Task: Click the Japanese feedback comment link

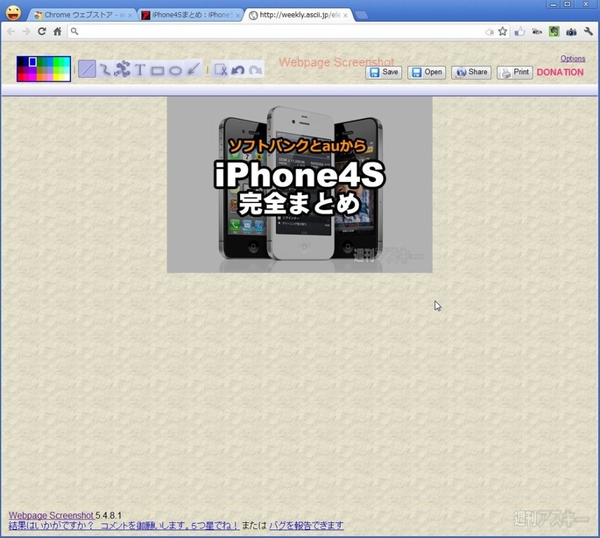Action: (x=124, y=525)
